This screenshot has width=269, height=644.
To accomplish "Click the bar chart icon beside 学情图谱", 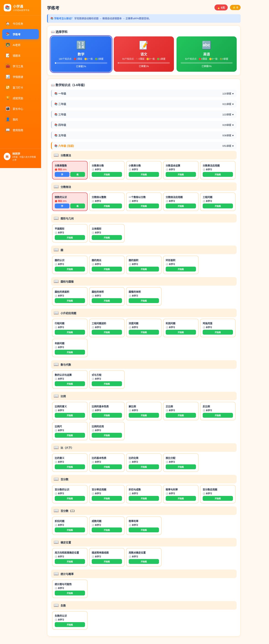I will (x=8, y=77).
